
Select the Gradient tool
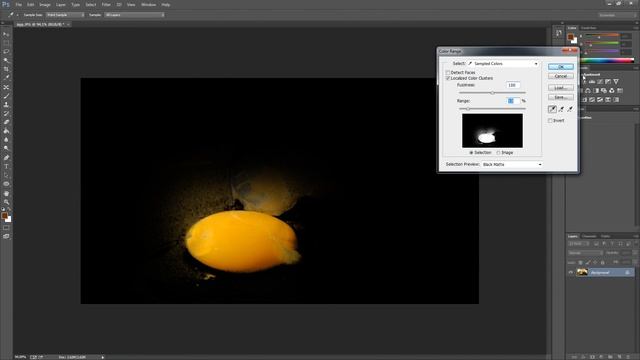pyautogui.click(x=6, y=131)
